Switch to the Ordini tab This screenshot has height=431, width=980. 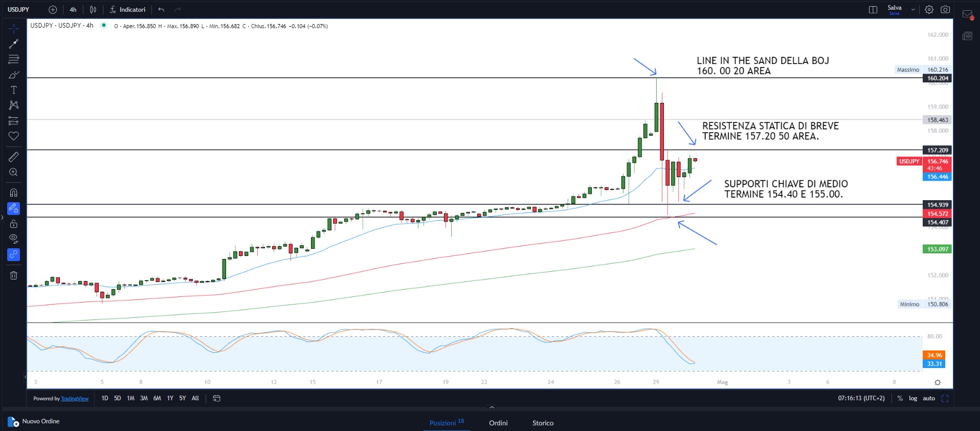(498, 423)
